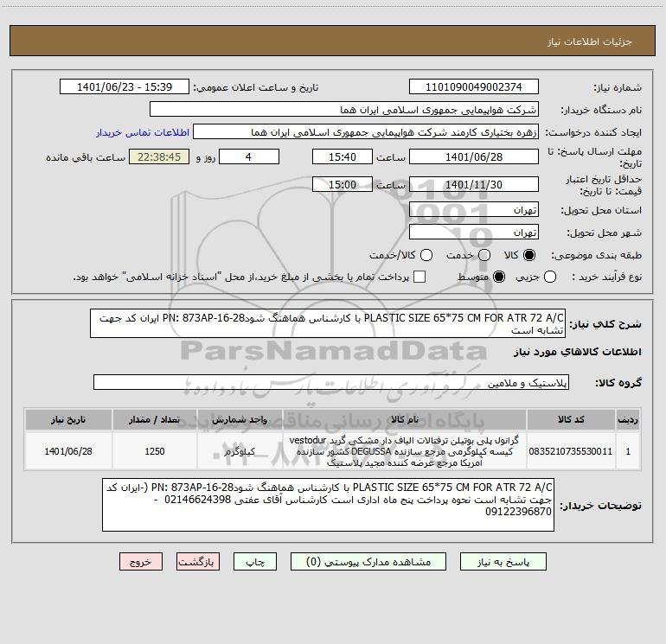Image resolution: width=666 pixels, height=644 pixels.
Task: Click the تعداد / مقدار column header
Action: click(155, 419)
